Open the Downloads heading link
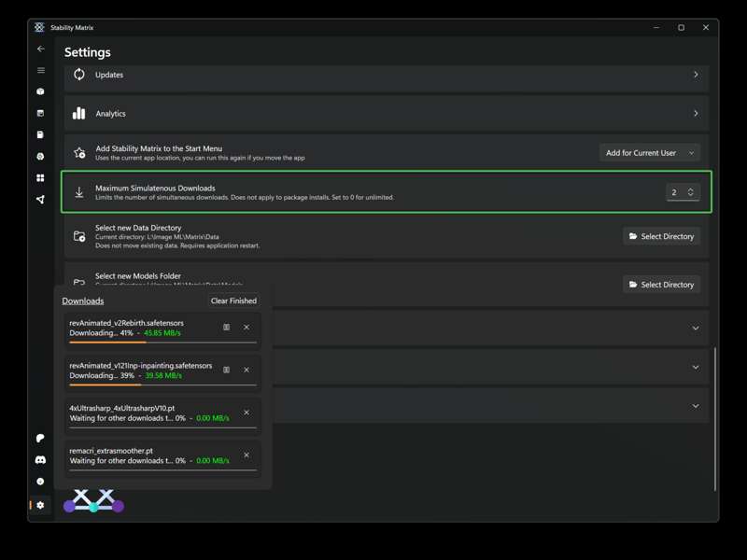The width and height of the screenshot is (747, 560). [83, 301]
